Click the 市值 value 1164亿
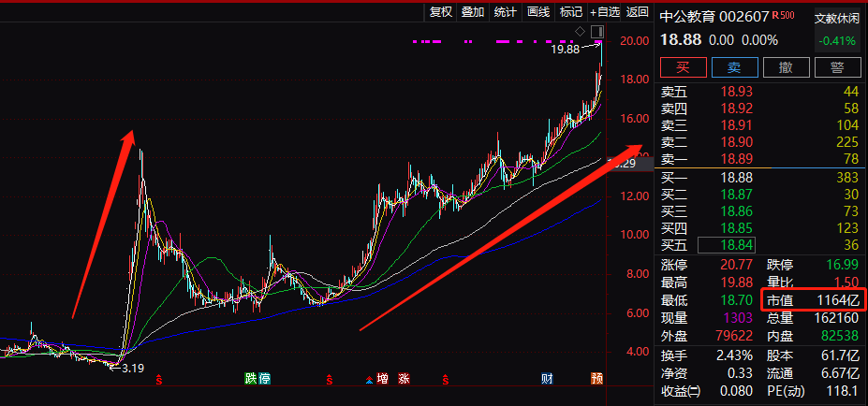Screen dimensions: 868x406 (838, 301)
